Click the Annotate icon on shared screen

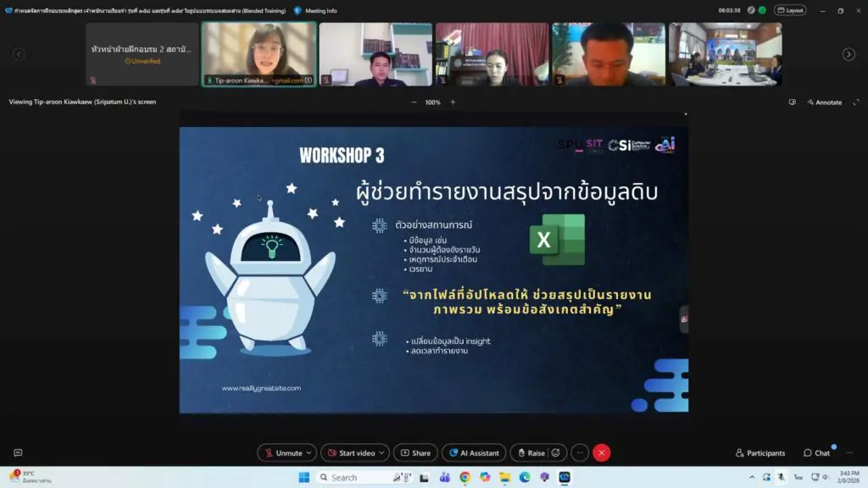click(x=827, y=102)
